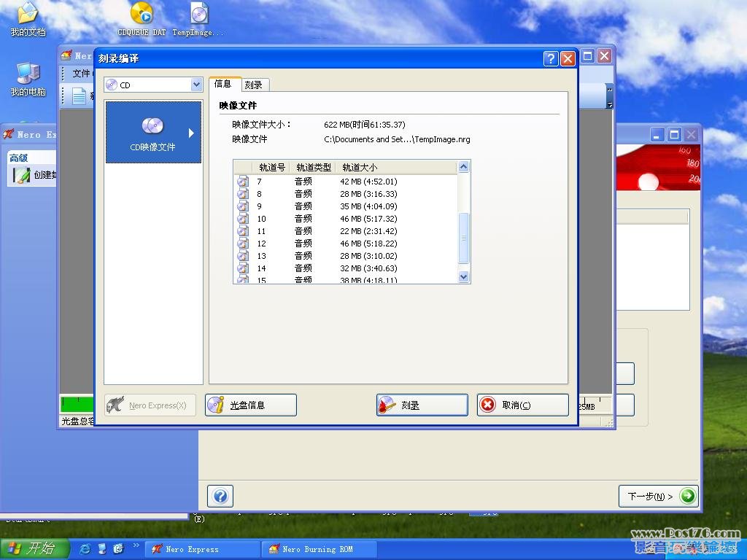Click new document icon in Nero toolbar
Image resolution: width=747 pixels, height=560 pixels.
click(79, 96)
